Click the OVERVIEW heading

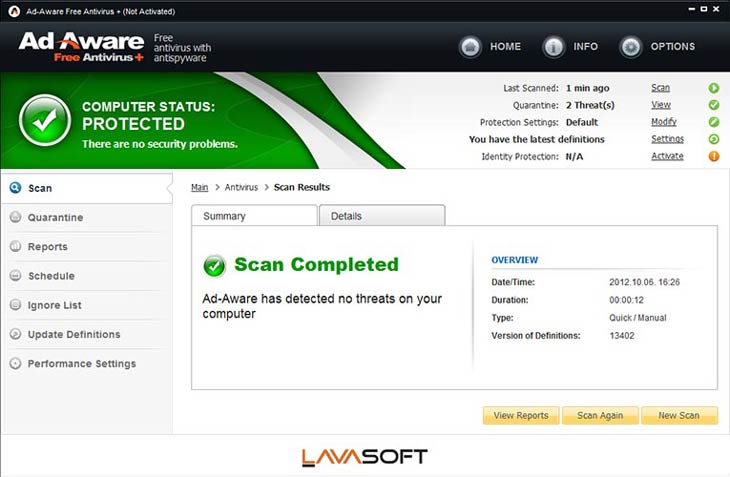514,260
